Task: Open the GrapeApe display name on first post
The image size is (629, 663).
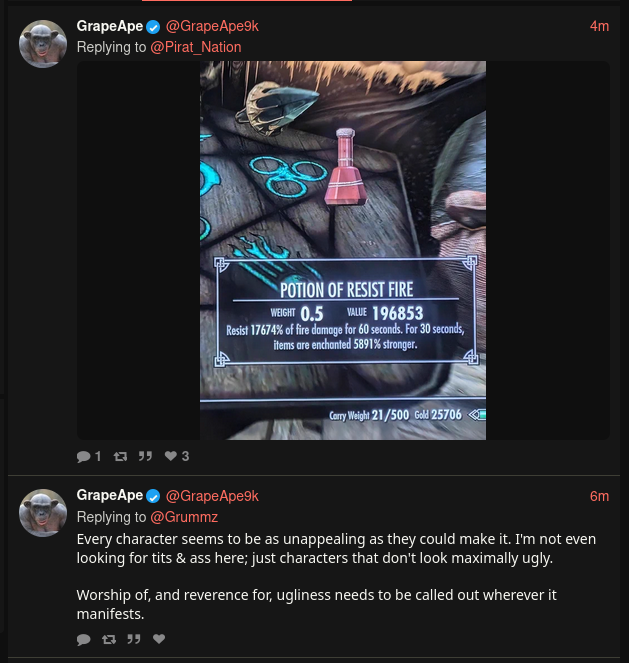Action: coord(109,26)
